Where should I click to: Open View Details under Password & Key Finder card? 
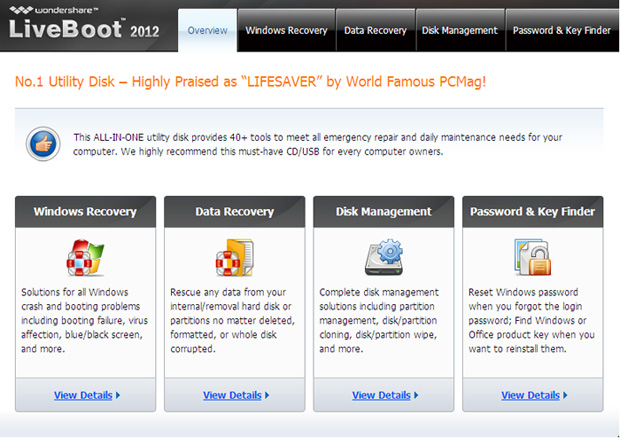[530, 395]
